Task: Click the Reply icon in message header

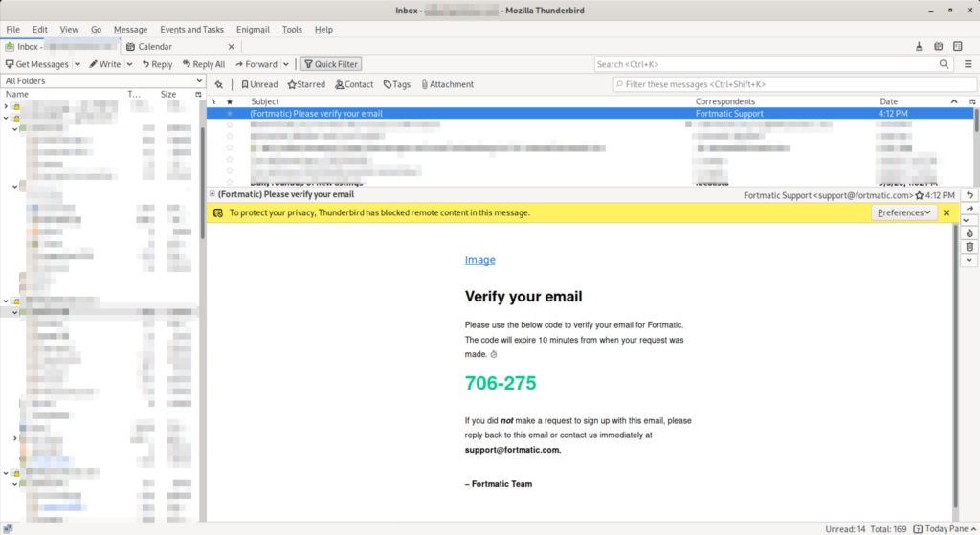Action: pyautogui.click(x=969, y=195)
